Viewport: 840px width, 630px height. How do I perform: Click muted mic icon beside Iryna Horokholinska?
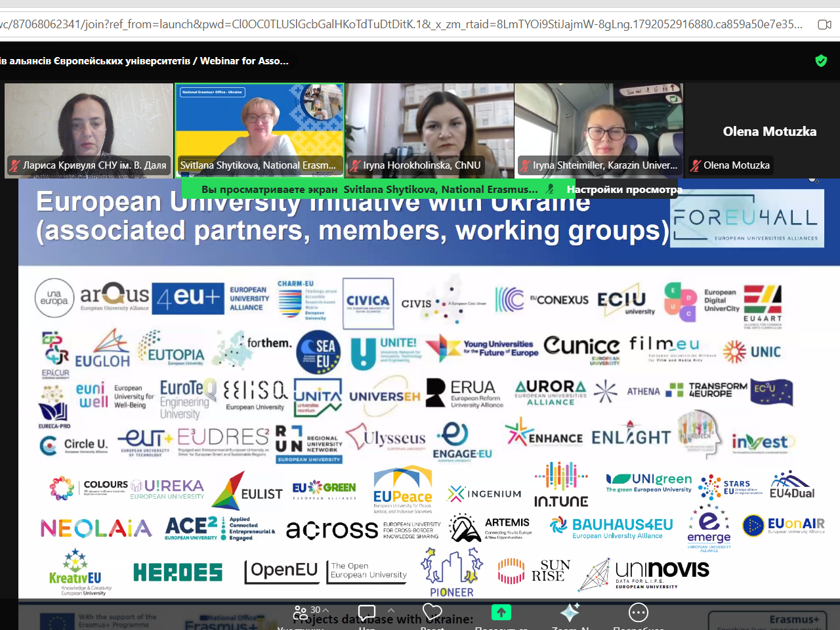[354, 165]
